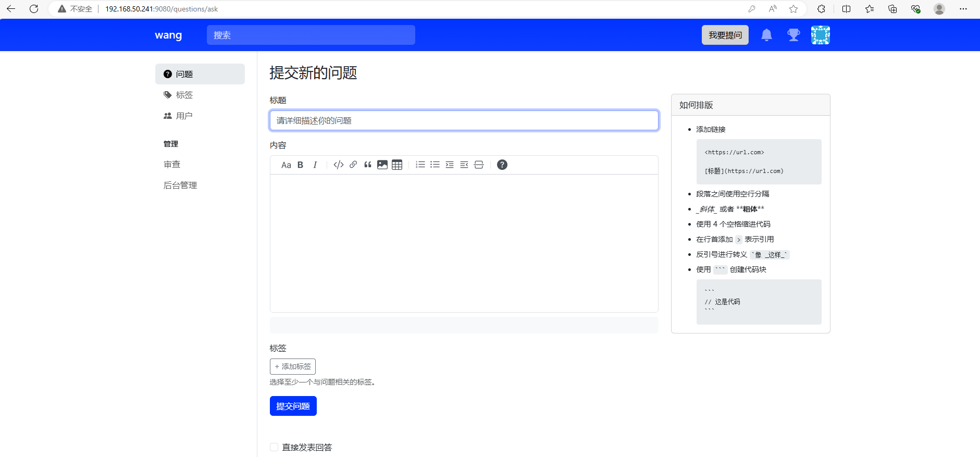Focus the title input field
The width and height of the screenshot is (980, 457).
(x=464, y=120)
